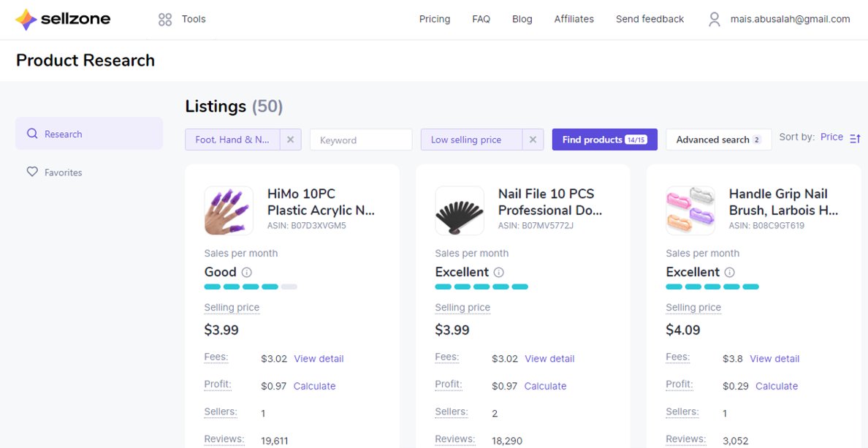Click ASIN: B07D3XVGM5 text
The height and width of the screenshot is (448, 868).
tap(307, 226)
